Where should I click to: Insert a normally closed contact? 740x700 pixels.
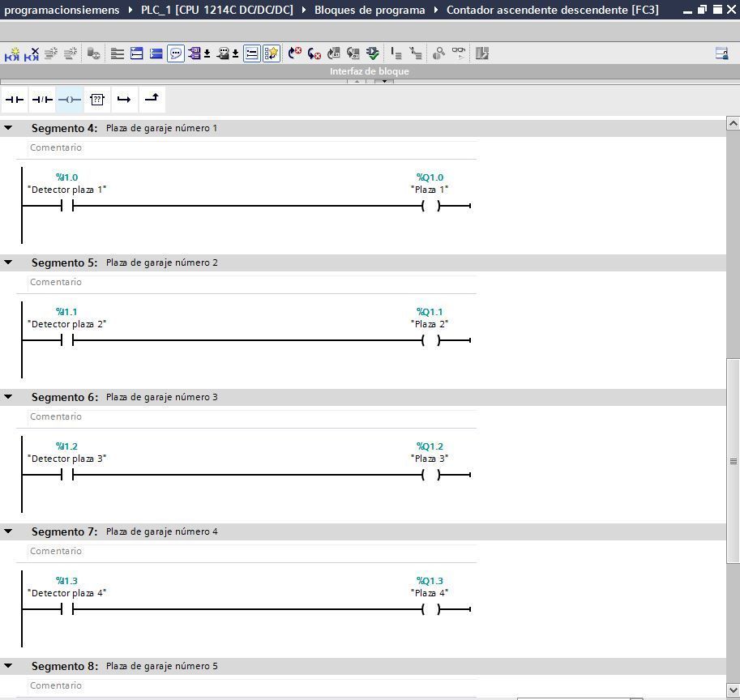(x=42, y=100)
